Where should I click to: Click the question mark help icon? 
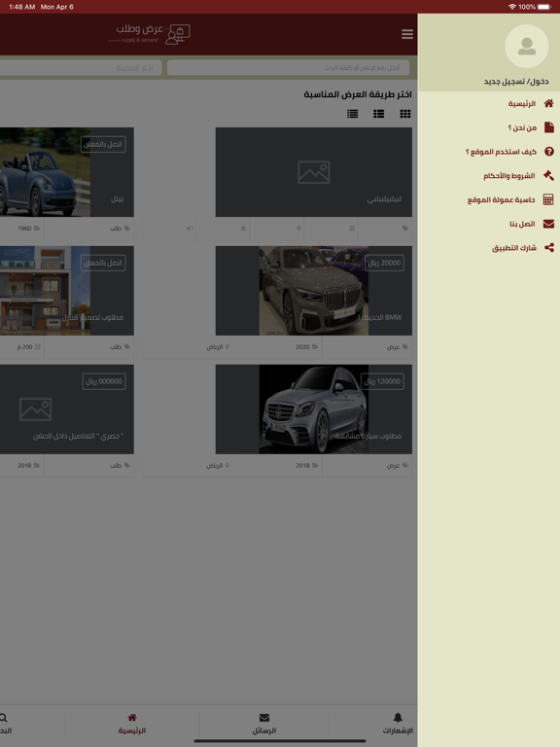pos(548,152)
